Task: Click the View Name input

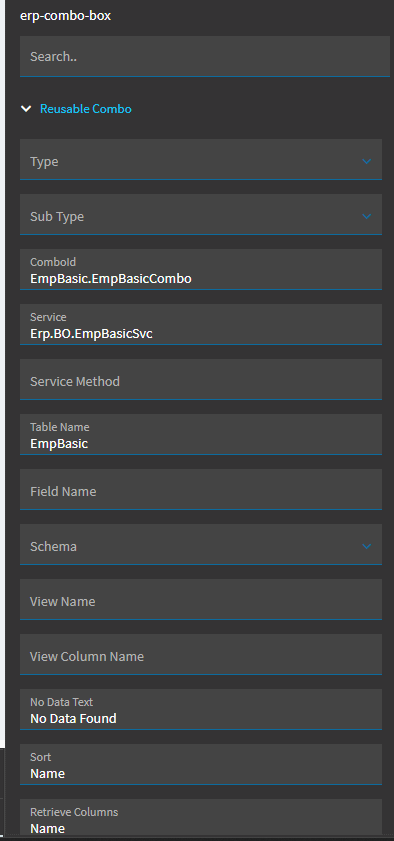Action: click(201, 599)
